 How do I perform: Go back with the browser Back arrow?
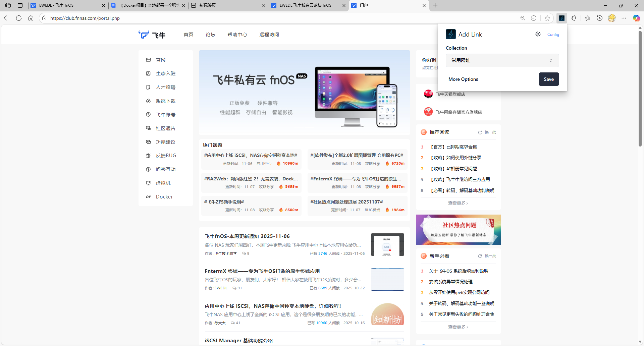(x=7, y=18)
